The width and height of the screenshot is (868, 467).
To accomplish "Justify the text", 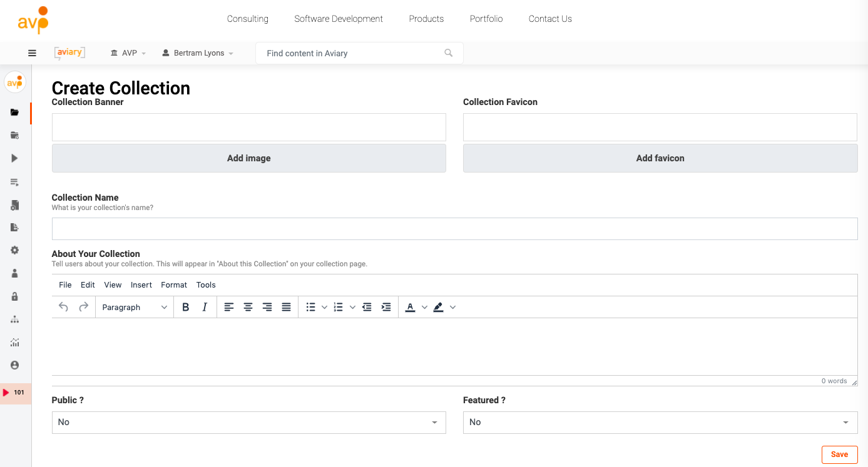I will coord(287,307).
